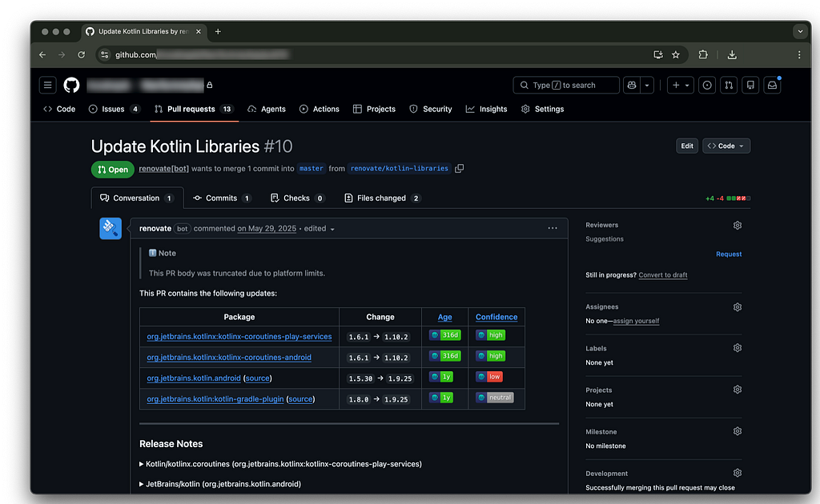Switch to the Files changed tab
The width and height of the screenshot is (820, 504).
click(382, 198)
